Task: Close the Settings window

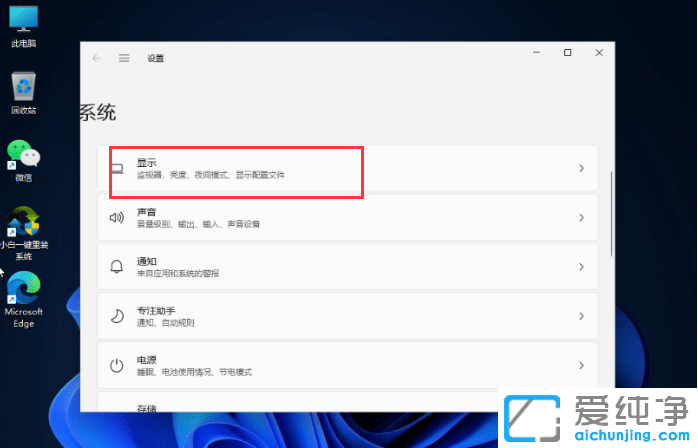Action: 599,53
